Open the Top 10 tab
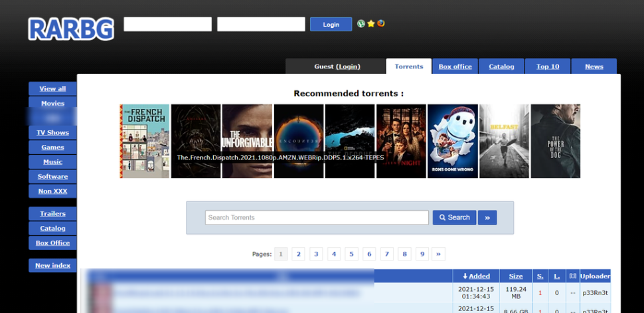The height and width of the screenshot is (313, 644). (548, 66)
